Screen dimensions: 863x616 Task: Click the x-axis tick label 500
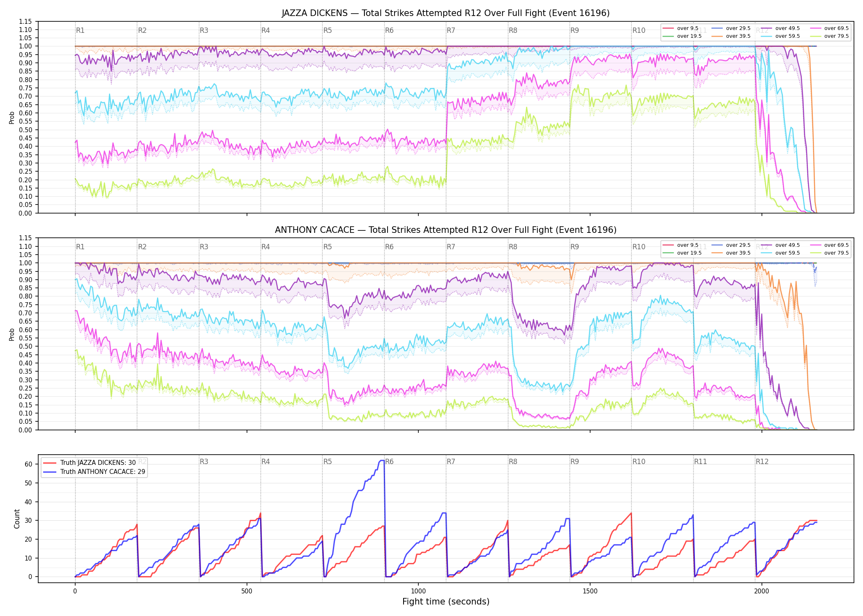tap(247, 591)
